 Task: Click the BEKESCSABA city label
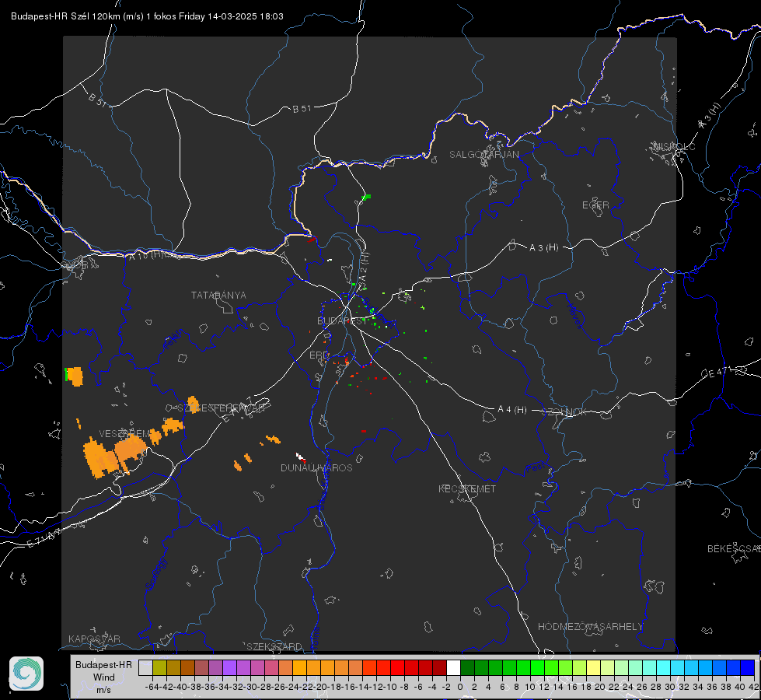click(x=734, y=549)
